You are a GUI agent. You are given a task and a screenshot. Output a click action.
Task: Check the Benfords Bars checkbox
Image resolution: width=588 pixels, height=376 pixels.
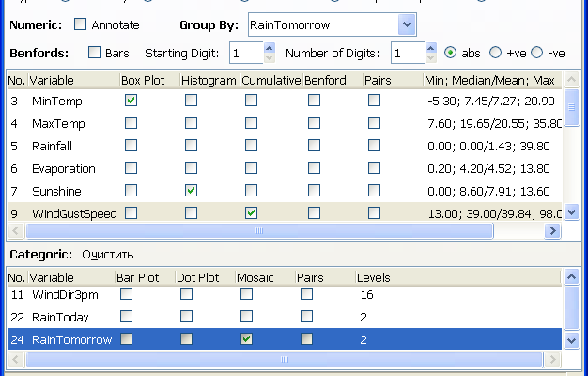pyautogui.click(x=95, y=54)
